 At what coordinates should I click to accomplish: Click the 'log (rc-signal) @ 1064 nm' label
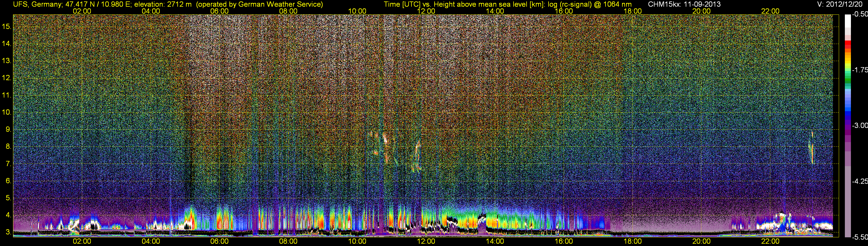point(590,4)
